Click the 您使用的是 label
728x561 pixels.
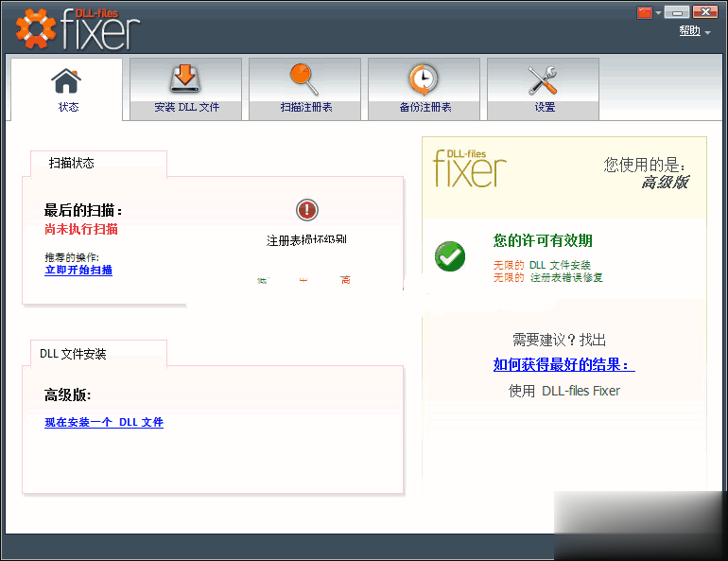(x=645, y=165)
